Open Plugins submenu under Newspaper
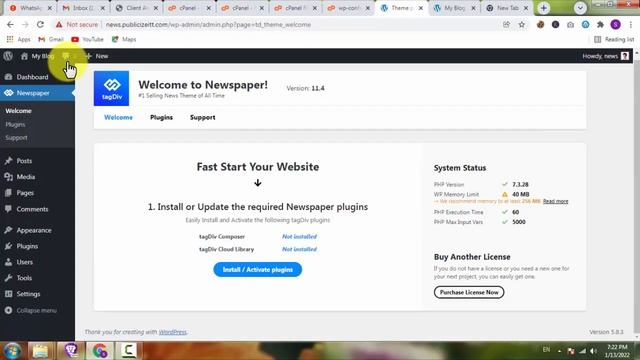This screenshot has height=360, width=640. 16,124
